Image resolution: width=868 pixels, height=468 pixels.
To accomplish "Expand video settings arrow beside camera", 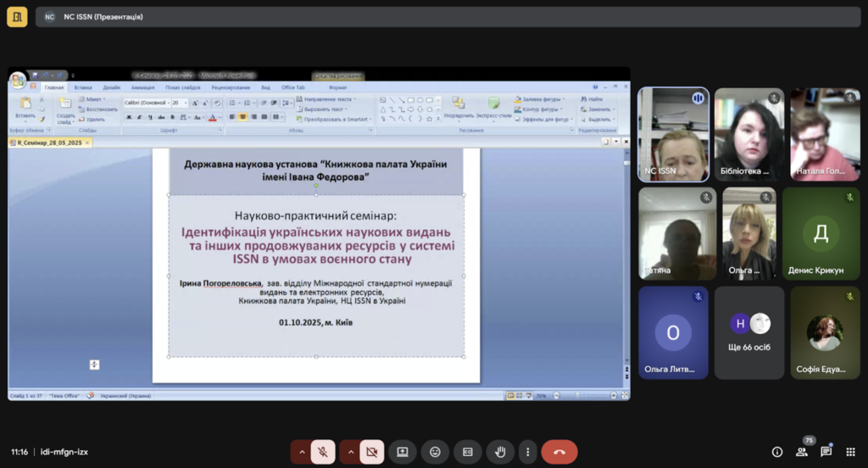I will [x=350, y=452].
